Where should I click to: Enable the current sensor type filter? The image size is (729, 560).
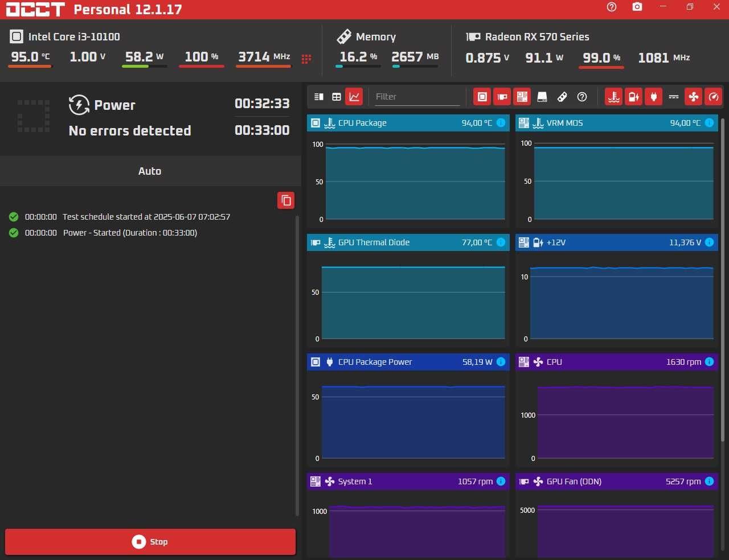[674, 97]
